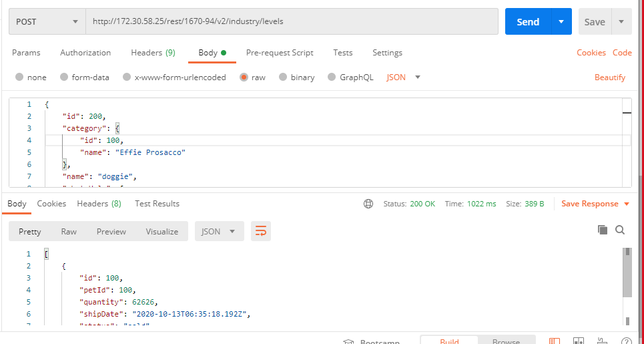Switch to the request Body tab
644x344 pixels.
[212, 53]
